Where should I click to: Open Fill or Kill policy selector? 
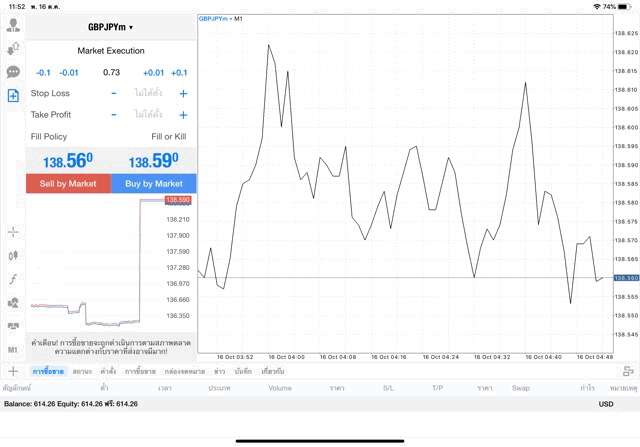(x=168, y=136)
